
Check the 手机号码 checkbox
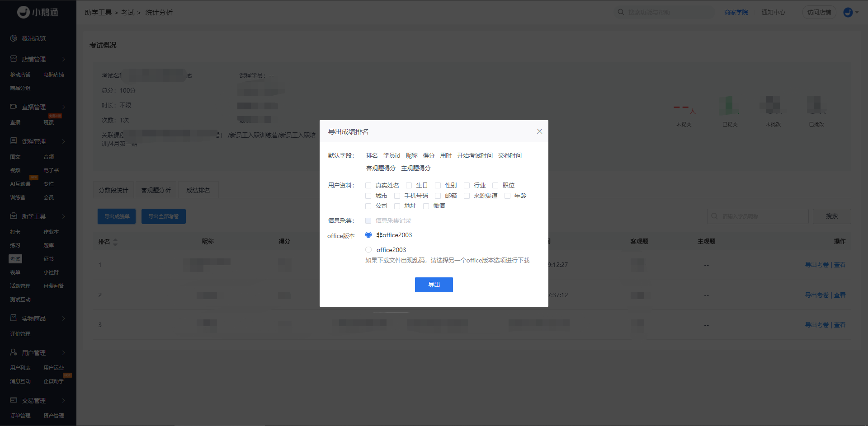397,196
